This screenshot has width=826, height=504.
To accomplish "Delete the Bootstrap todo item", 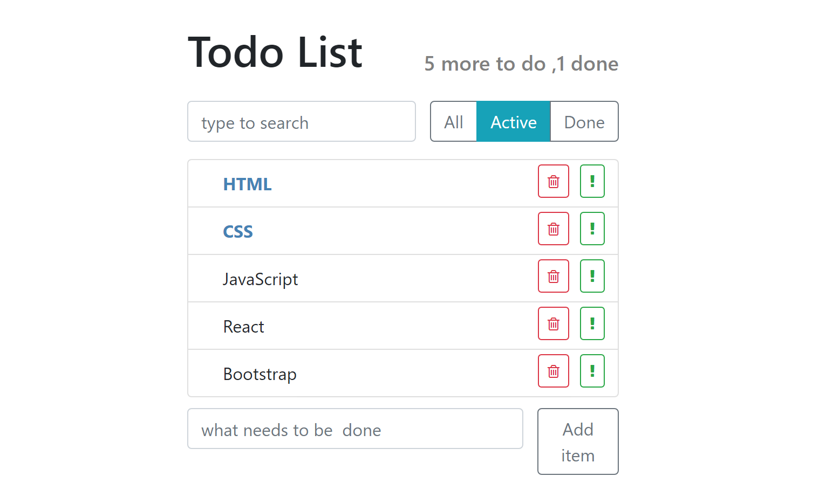I will 553,371.
